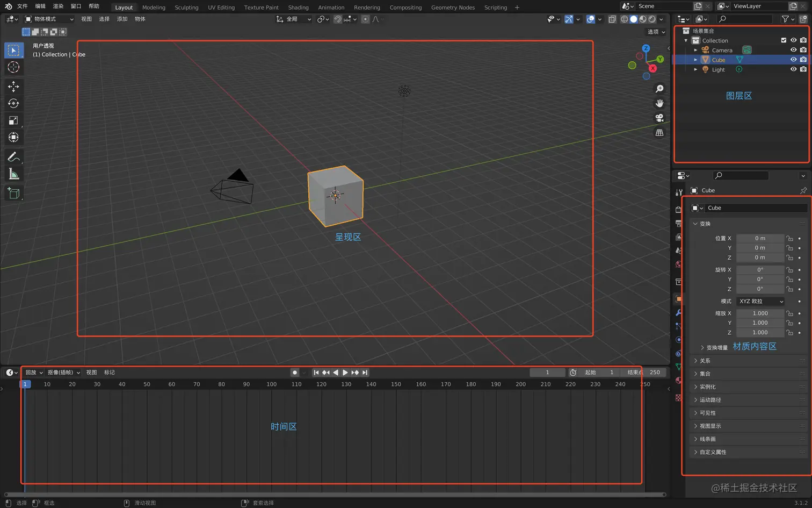This screenshot has width=812, height=508.
Task: Select the Measure ruler tool
Action: tap(13, 174)
